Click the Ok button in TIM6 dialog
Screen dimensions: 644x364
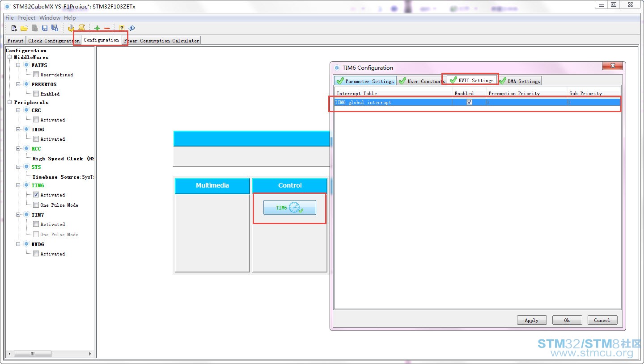[567, 320]
